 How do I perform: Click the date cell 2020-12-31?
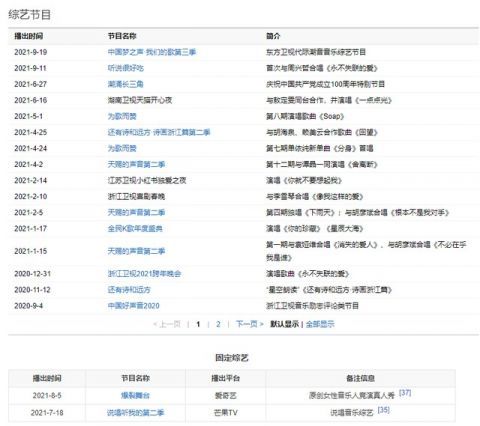pos(33,274)
